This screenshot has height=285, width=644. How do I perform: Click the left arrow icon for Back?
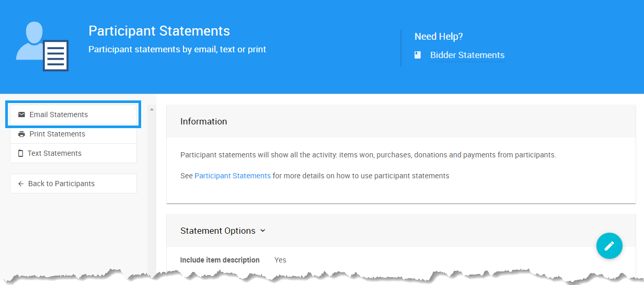pos(21,184)
